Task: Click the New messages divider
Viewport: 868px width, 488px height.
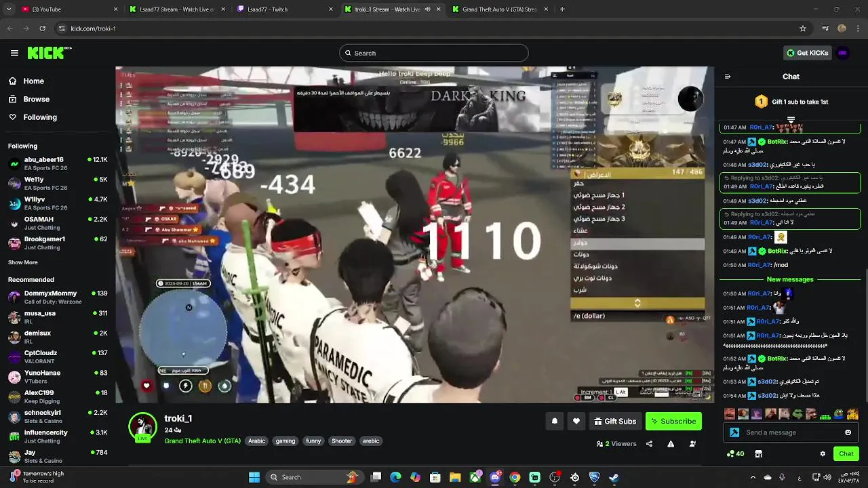Action: tap(790, 279)
